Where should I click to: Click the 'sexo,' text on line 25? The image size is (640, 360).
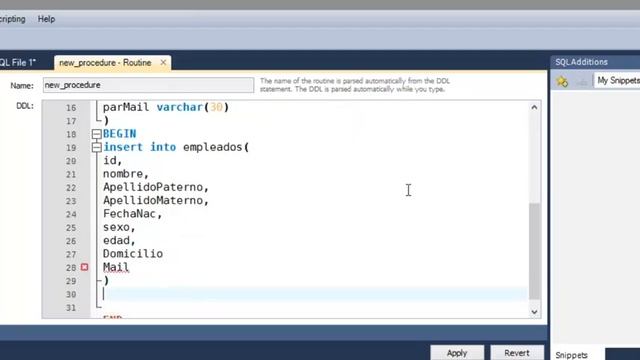(119, 227)
